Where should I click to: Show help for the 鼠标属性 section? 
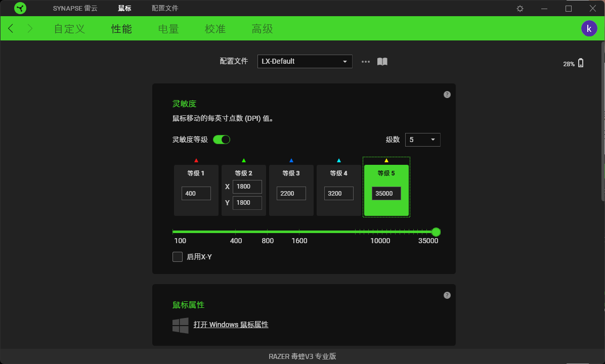447,295
